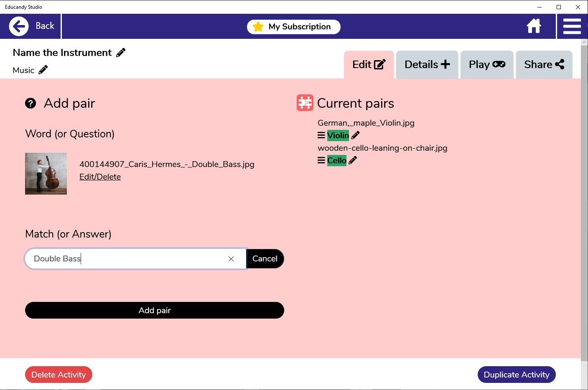
Task: Click the Current pairs puzzle icon
Action: click(305, 103)
